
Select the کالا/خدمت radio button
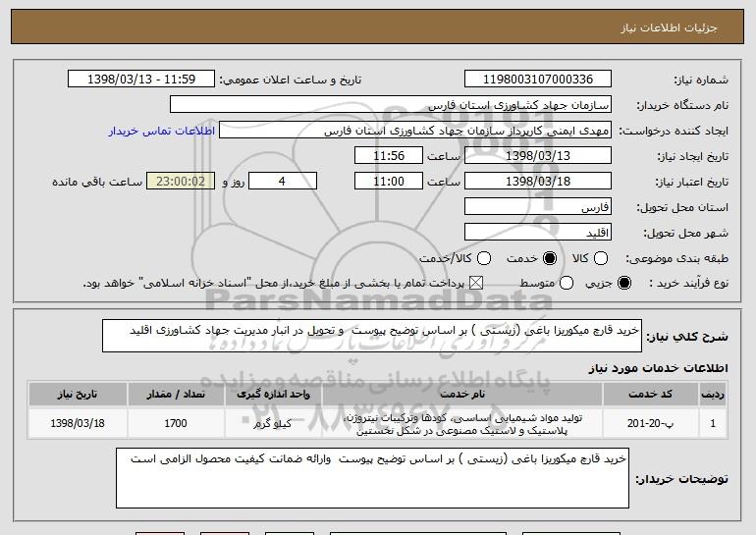484,258
